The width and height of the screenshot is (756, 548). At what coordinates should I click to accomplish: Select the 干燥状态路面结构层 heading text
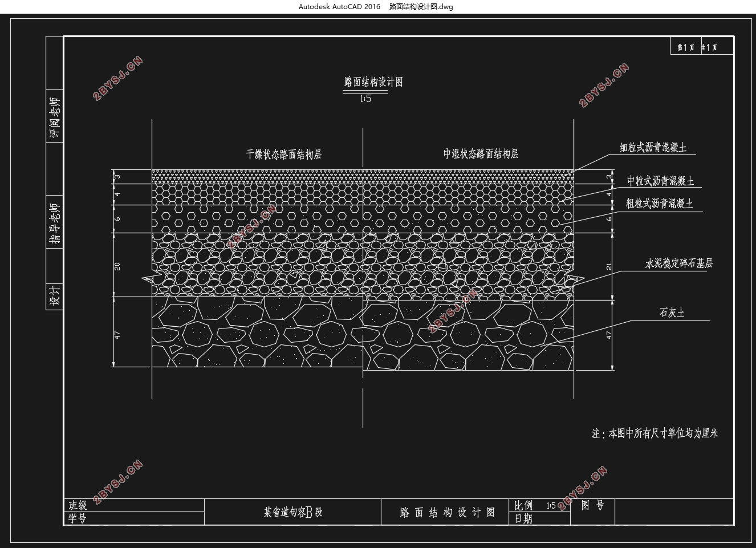tap(283, 154)
